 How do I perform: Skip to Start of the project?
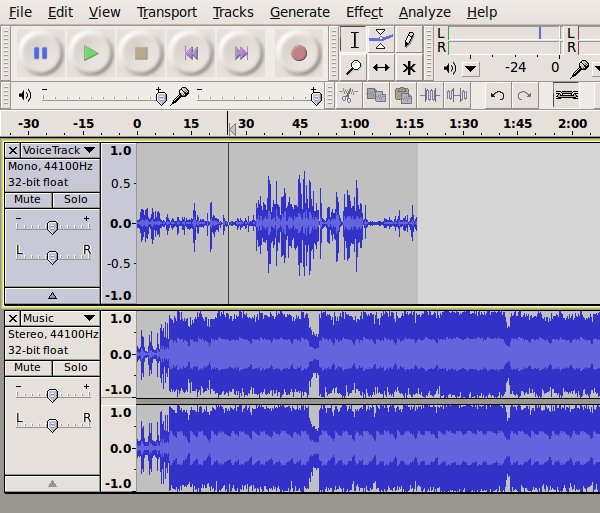(x=191, y=53)
